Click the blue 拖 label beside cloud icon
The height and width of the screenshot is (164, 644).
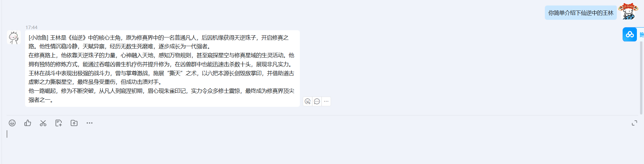pos(642,35)
